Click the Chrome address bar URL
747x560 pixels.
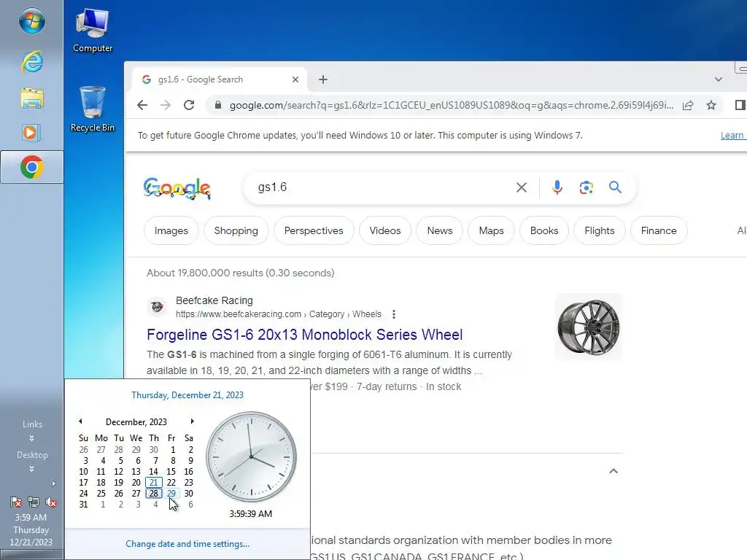(451, 105)
